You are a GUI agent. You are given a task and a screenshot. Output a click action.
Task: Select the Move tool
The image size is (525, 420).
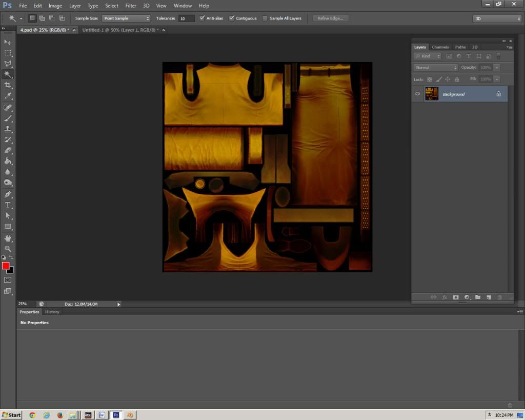pyautogui.click(x=8, y=42)
